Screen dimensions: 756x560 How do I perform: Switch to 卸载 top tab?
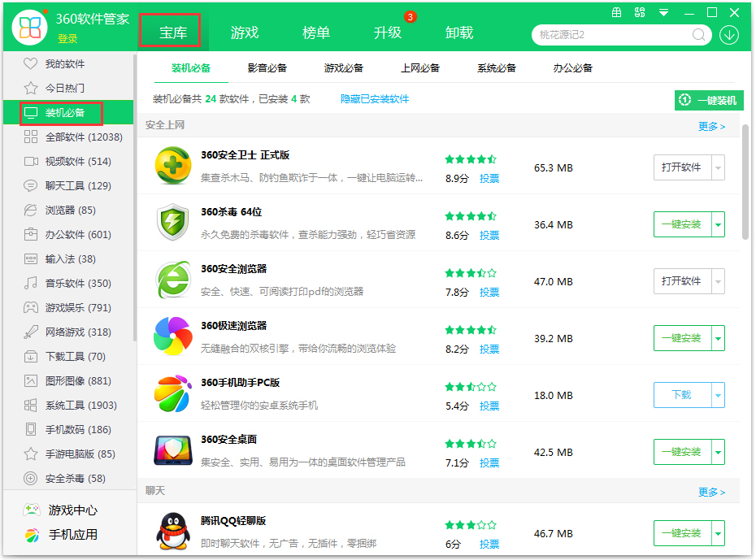459,32
